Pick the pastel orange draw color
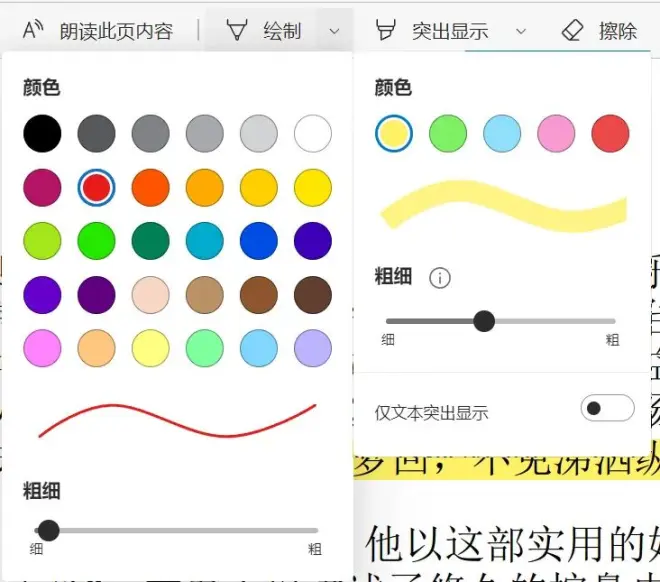660x582 pixels. pyautogui.click(x=96, y=348)
